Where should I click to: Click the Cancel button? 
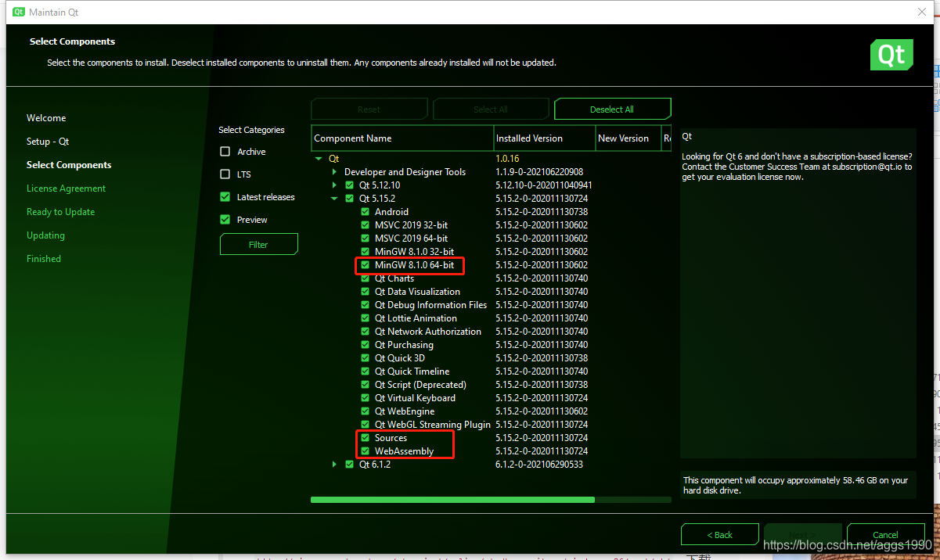pyautogui.click(x=885, y=535)
